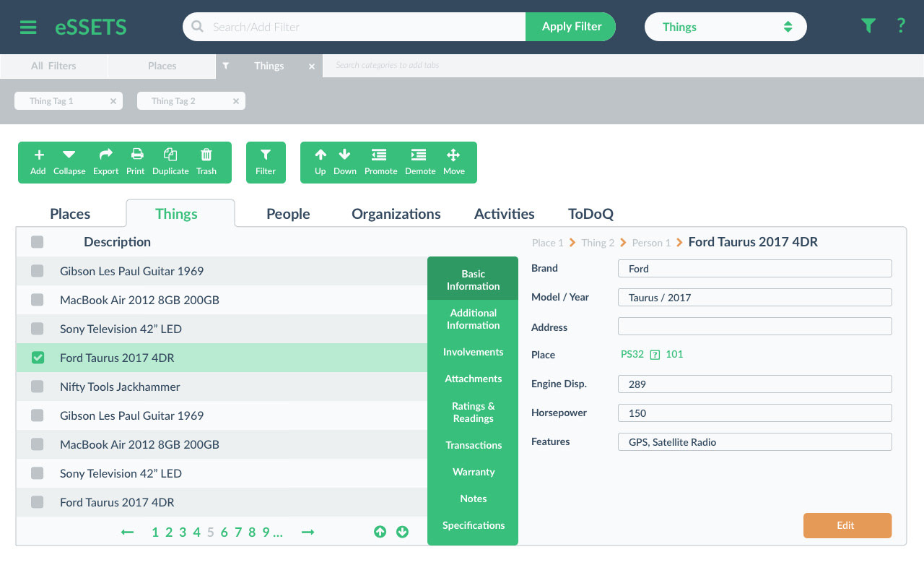
Task: Click the Trash icon in toolbar
Action: tap(206, 155)
